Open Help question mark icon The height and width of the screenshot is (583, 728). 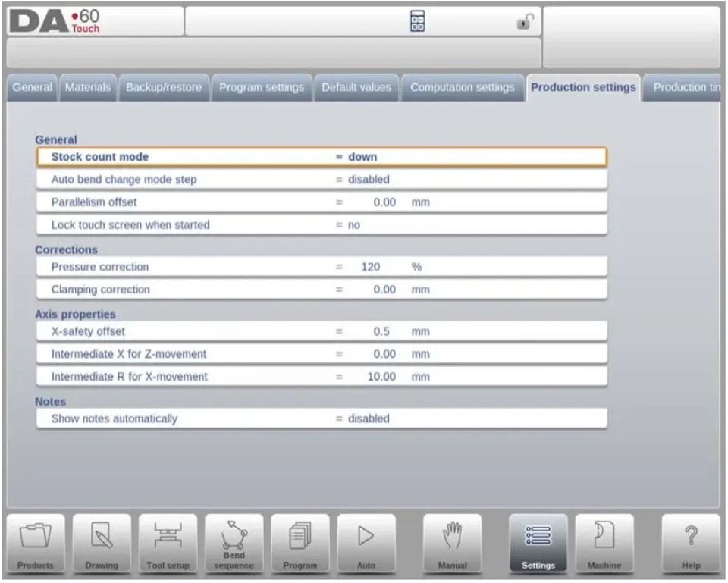[x=690, y=544]
